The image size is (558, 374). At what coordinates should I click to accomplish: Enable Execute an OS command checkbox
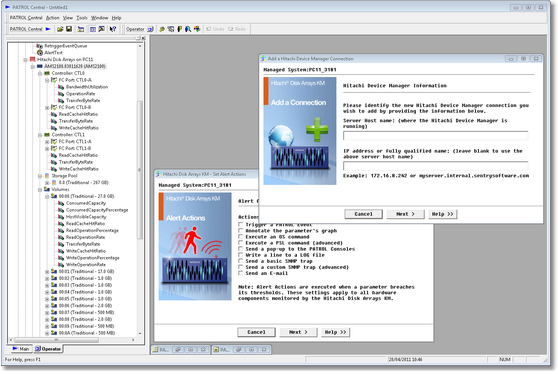(241, 237)
